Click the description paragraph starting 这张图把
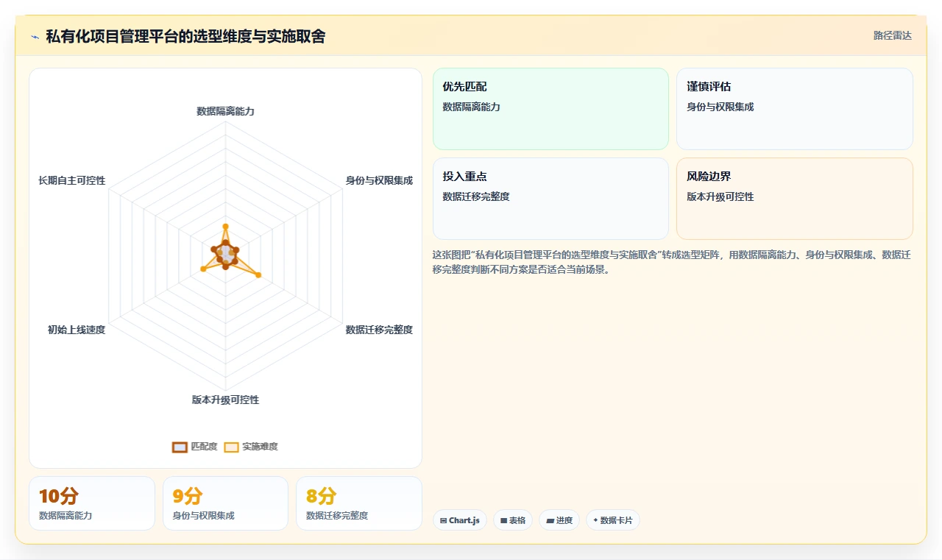Viewport: 942px width, 560px height. [672, 262]
